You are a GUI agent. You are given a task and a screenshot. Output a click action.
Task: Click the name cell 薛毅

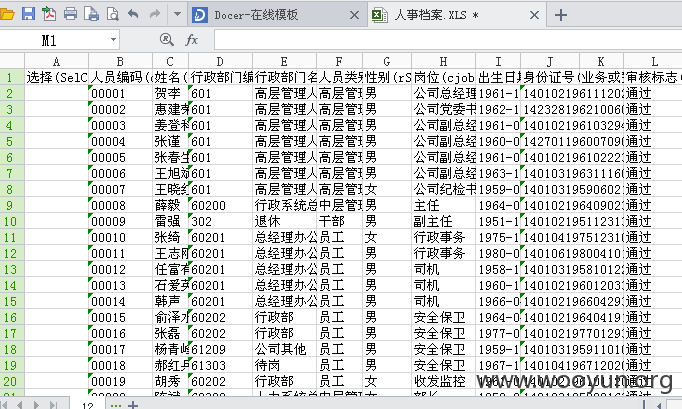click(170, 205)
